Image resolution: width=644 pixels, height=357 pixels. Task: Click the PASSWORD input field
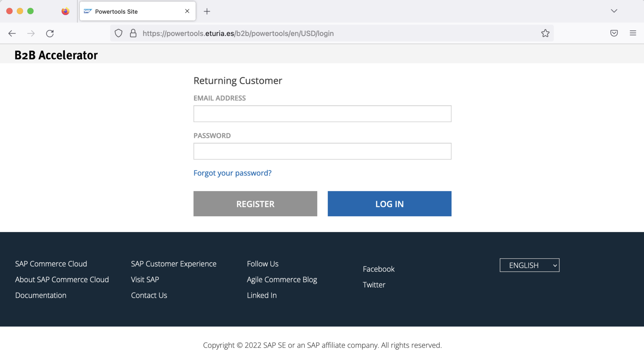(322, 151)
